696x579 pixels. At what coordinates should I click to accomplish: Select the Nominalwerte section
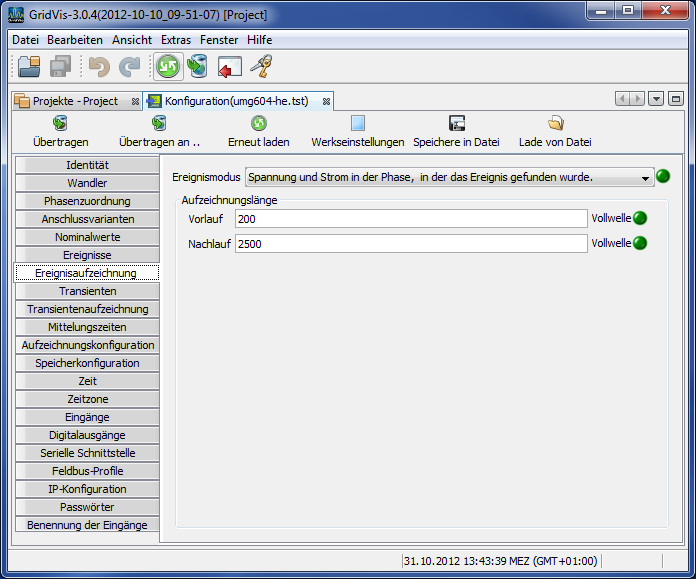click(x=87, y=237)
